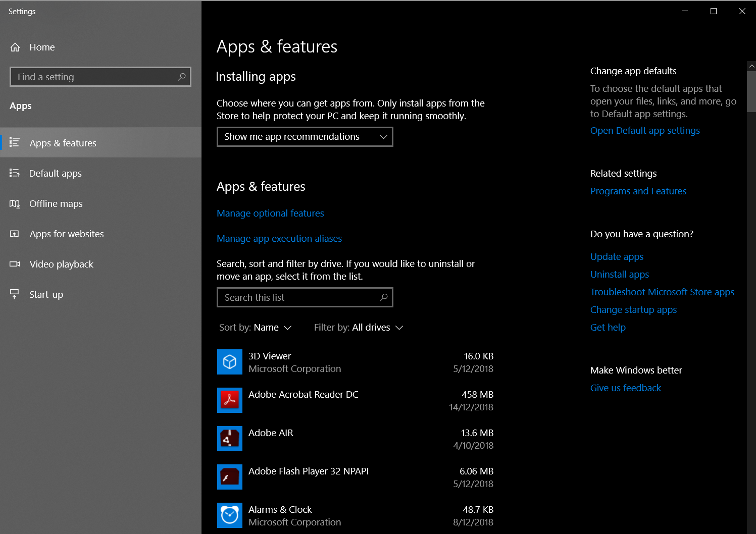
Task: Select Adobe Flash Player 32 NPAPI name
Action: pos(309,471)
